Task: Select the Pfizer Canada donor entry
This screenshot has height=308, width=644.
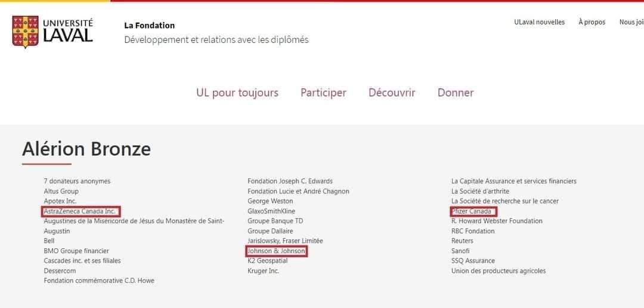Action: click(x=472, y=211)
